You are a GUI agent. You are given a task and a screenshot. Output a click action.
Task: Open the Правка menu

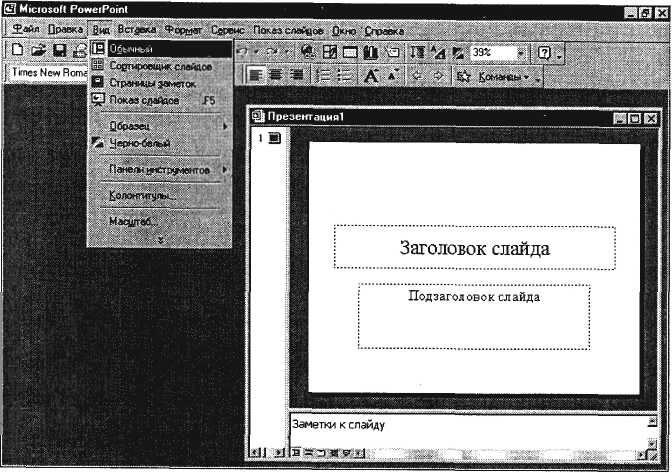[x=65, y=30]
